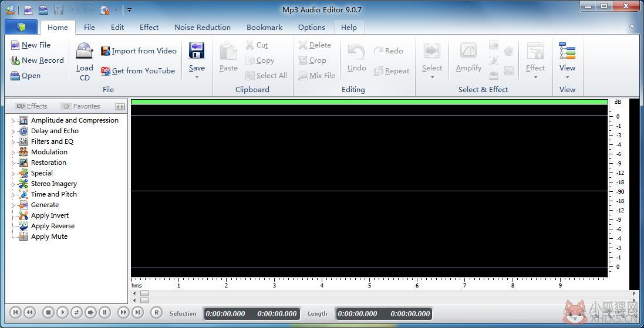Image resolution: width=644 pixels, height=328 pixels.
Task: Expand the Restoration node
Action: (x=13, y=163)
